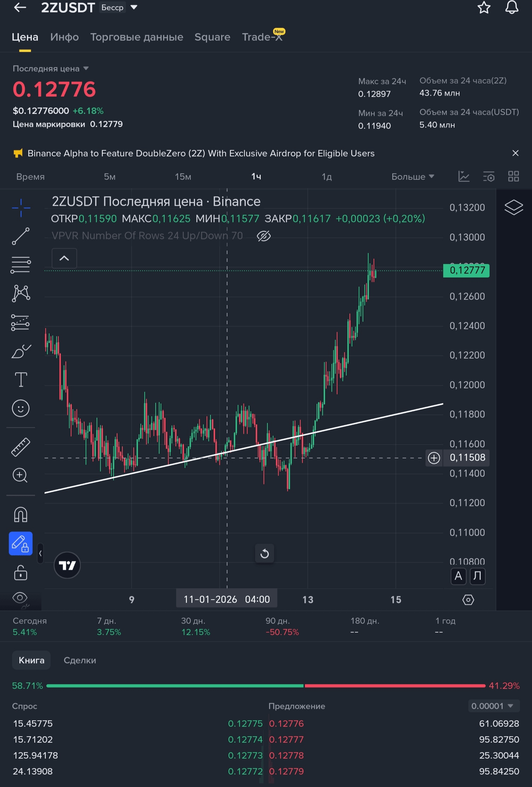Click the white trend line on chart
This screenshot has width=532, height=787.
point(244,448)
